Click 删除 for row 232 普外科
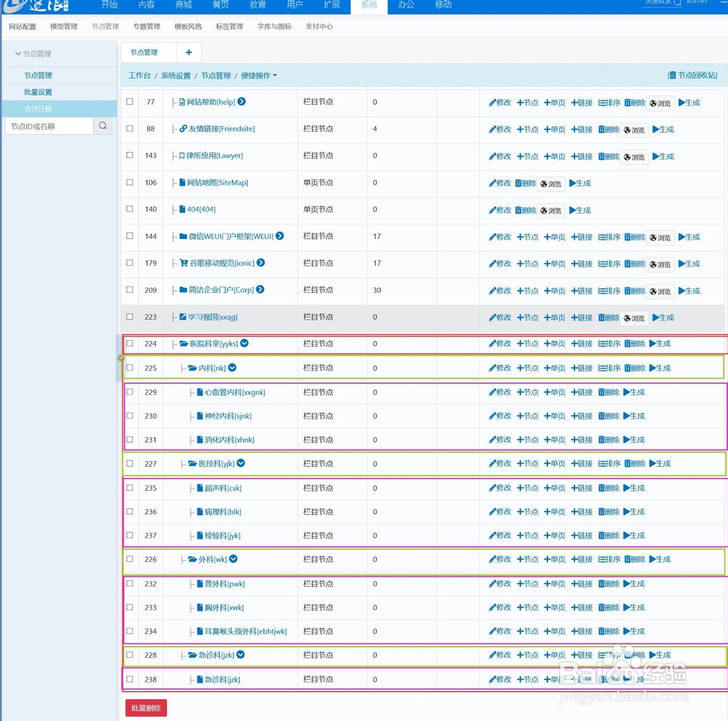This screenshot has width=728, height=721. click(x=609, y=584)
